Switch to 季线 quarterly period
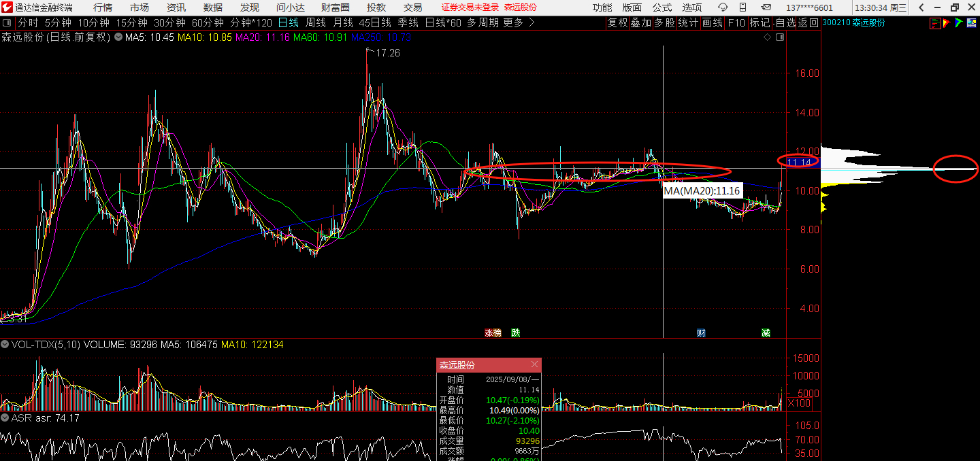 point(408,23)
